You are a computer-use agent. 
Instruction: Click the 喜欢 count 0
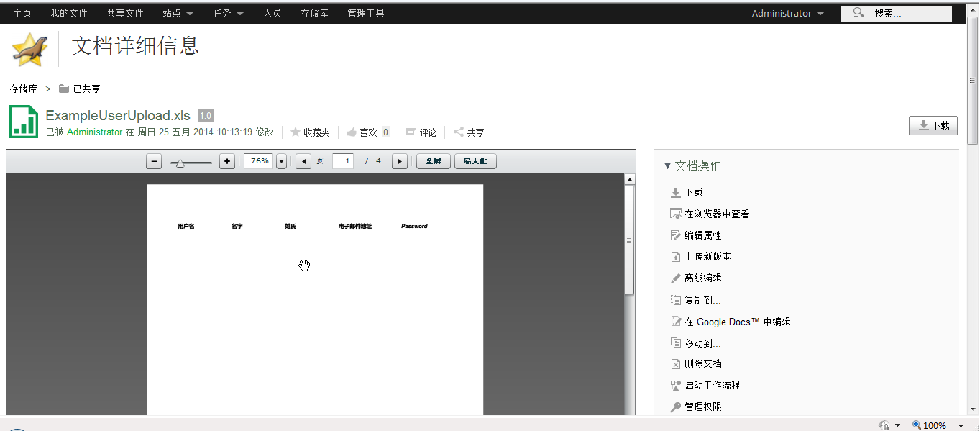tap(385, 132)
